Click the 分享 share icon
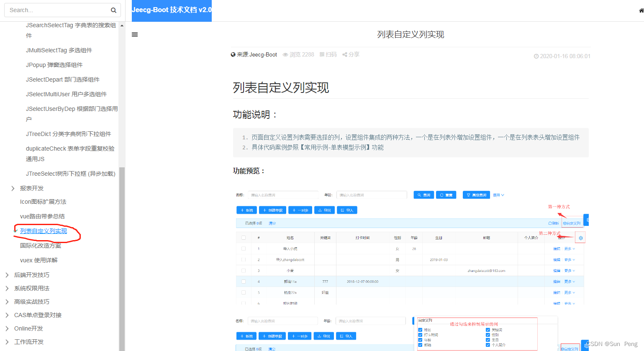 click(345, 55)
